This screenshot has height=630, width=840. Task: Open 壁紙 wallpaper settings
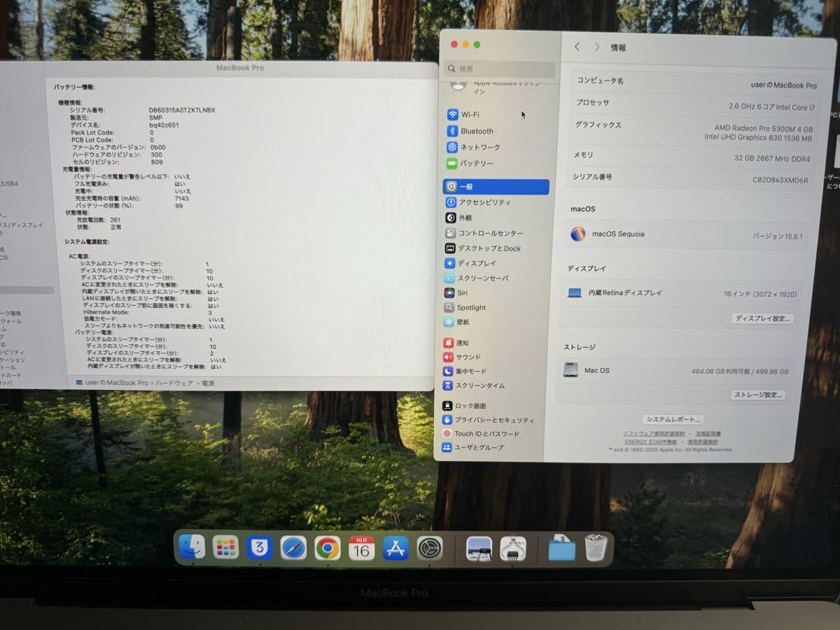click(x=456, y=322)
